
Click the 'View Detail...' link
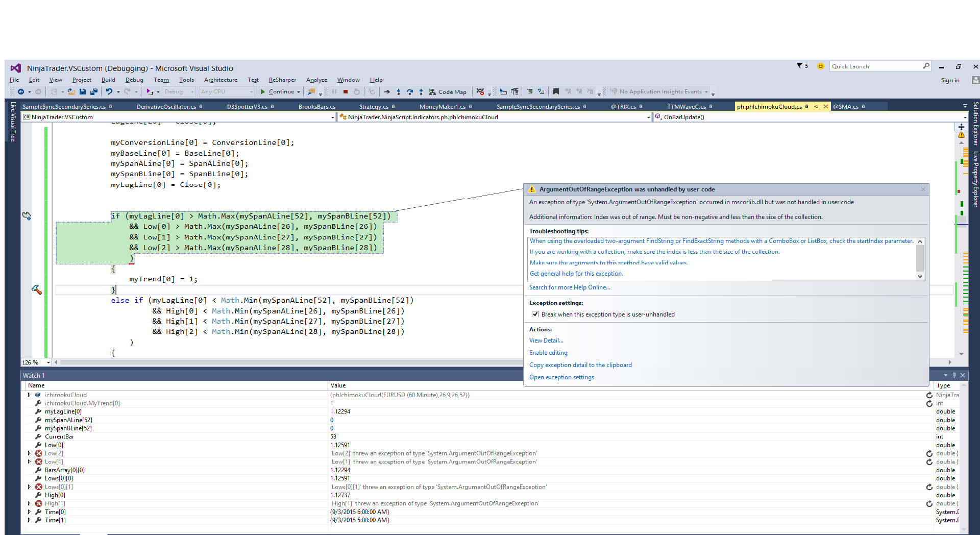point(546,341)
